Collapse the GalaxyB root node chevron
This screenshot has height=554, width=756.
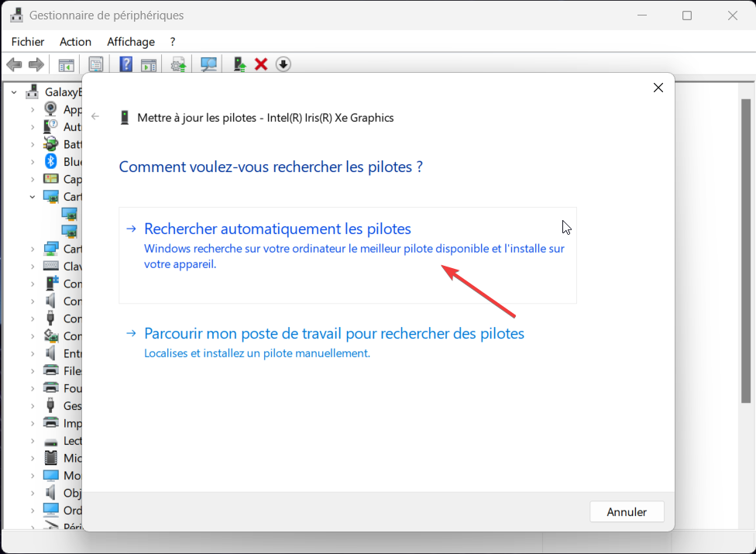click(14, 91)
